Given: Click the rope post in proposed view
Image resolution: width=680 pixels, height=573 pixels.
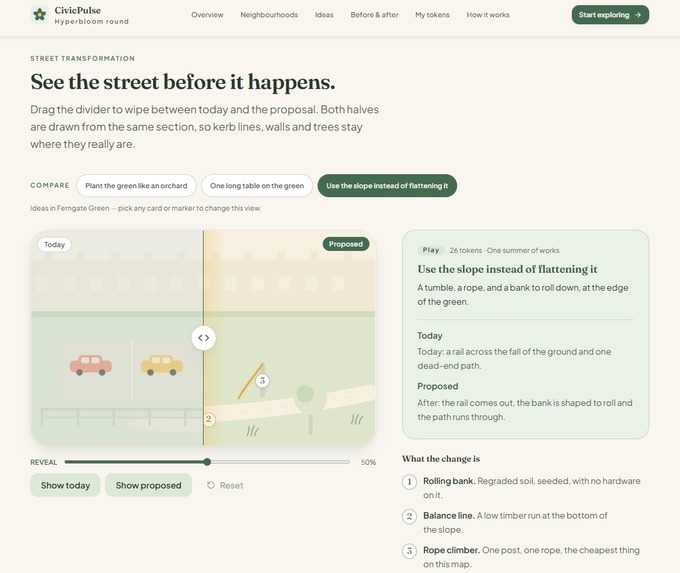Looking at the screenshot, I should point(262,391).
